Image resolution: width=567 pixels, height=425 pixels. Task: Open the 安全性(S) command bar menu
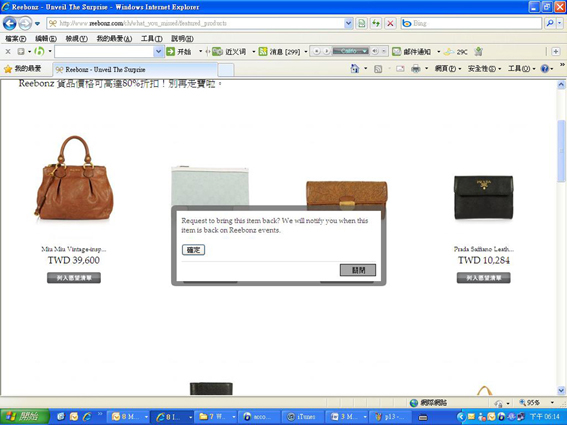pos(484,69)
